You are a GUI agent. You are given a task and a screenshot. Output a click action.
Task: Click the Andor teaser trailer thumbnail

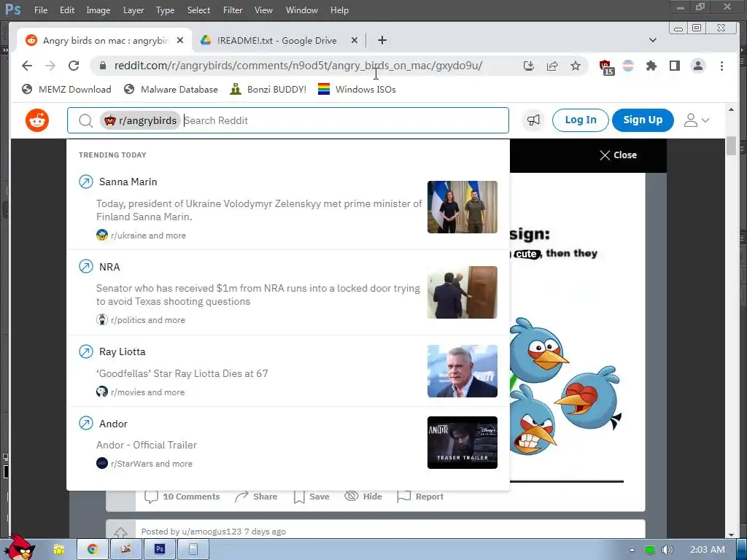point(462,443)
